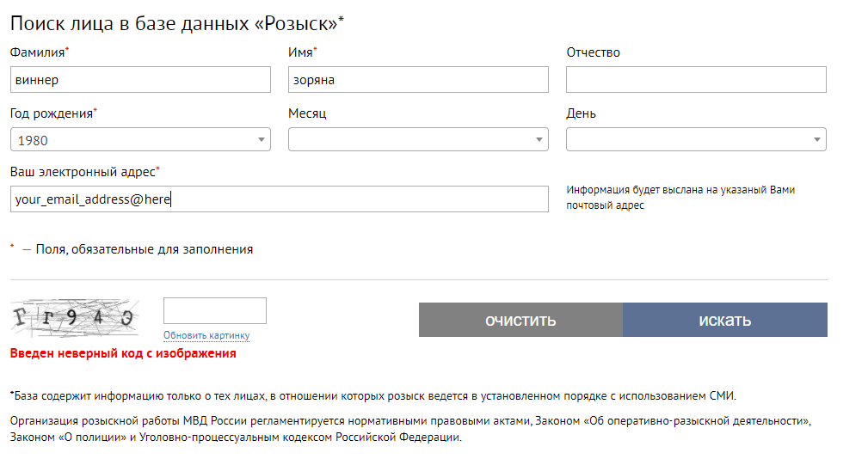Click the email address input field
868x459 pixels.
click(280, 199)
